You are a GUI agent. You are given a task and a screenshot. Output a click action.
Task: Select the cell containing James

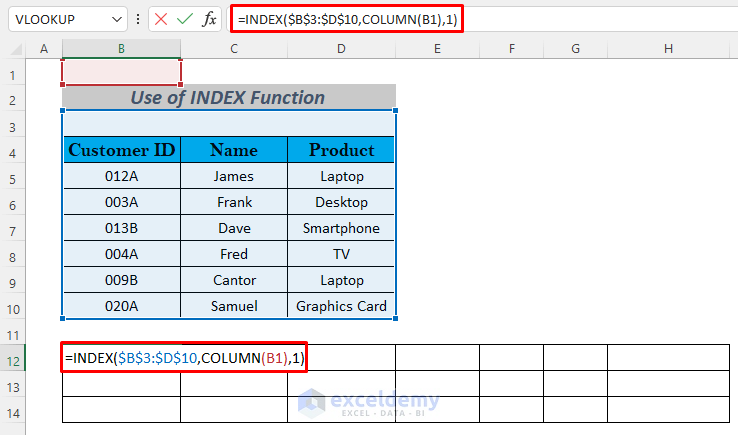(234, 176)
